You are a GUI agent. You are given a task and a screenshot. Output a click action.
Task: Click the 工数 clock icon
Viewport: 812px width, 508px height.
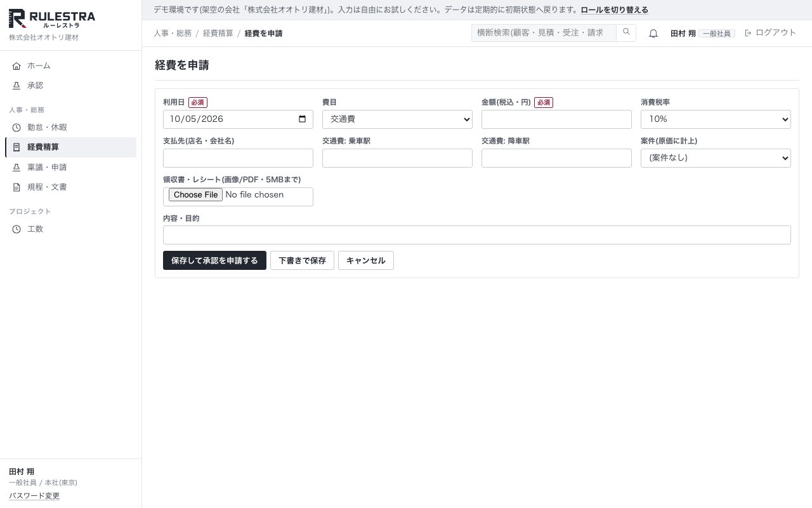click(x=16, y=229)
